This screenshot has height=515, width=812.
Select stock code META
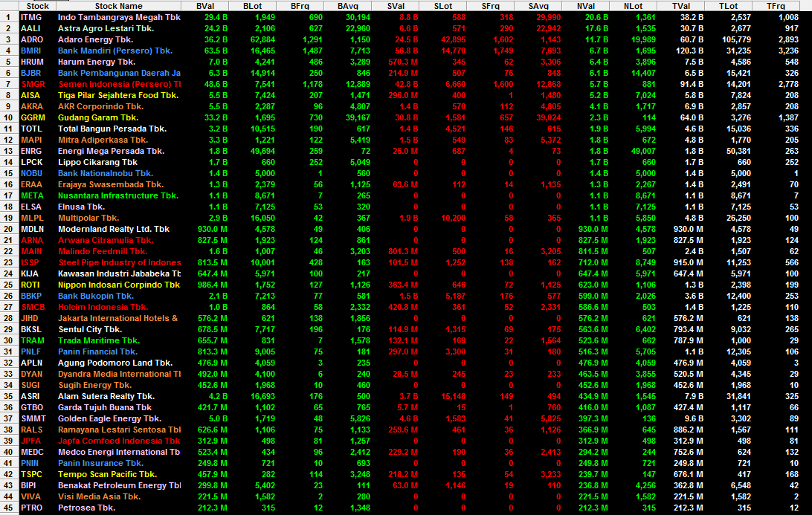click(x=32, y=195)
